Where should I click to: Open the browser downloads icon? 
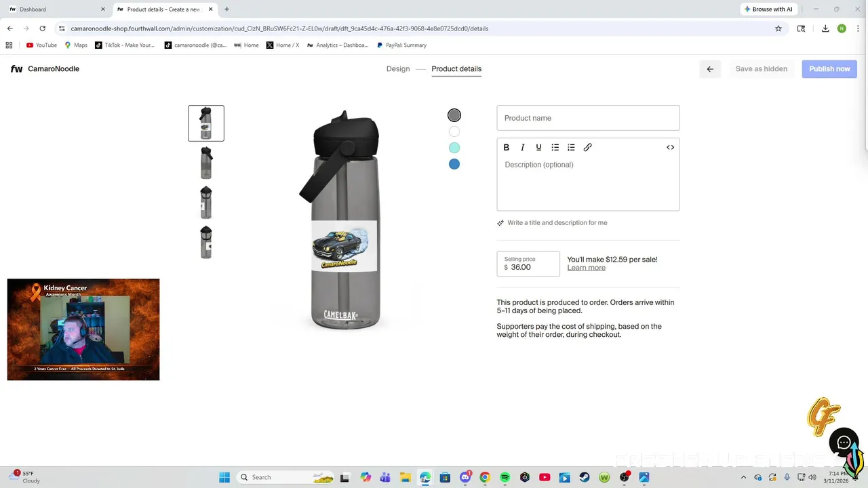tap(825, 28)
